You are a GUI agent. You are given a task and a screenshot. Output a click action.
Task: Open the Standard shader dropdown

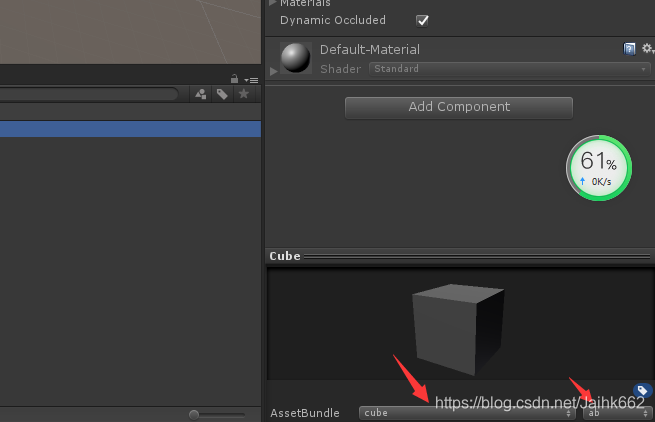coord(509,69)
